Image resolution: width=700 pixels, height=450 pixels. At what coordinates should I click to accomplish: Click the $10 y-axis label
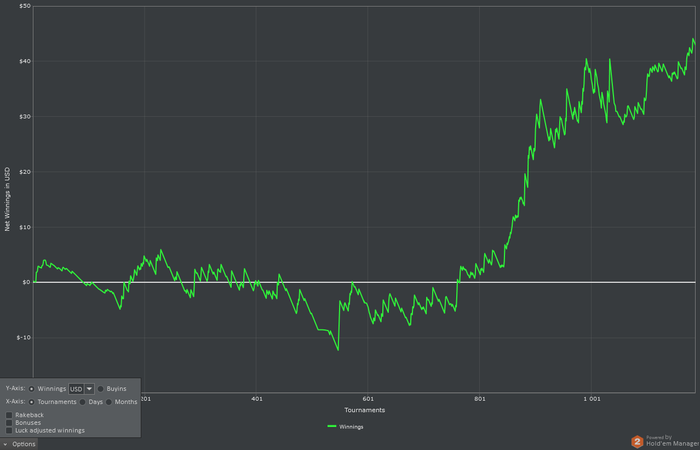click(24, 227)
